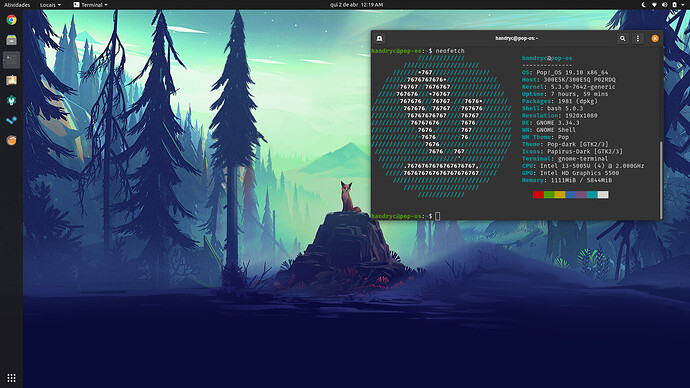Click the blue color block

[x=571, y=194]
